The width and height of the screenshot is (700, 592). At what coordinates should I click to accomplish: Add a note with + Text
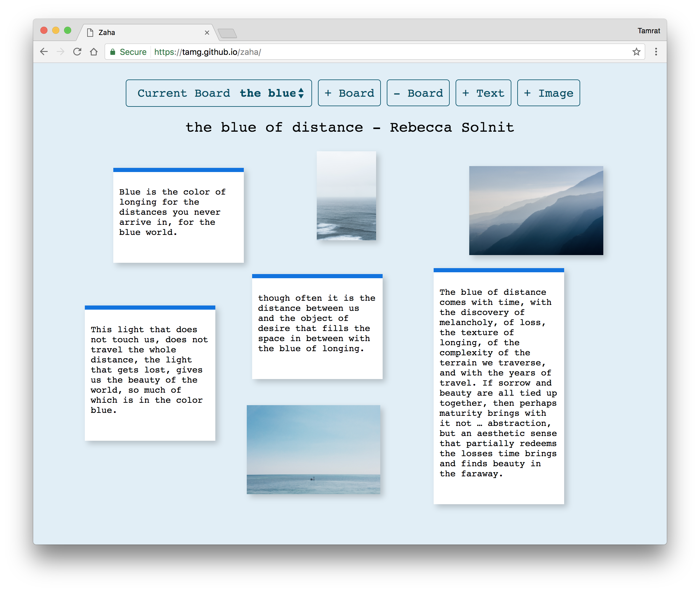(x=483, y=93)
